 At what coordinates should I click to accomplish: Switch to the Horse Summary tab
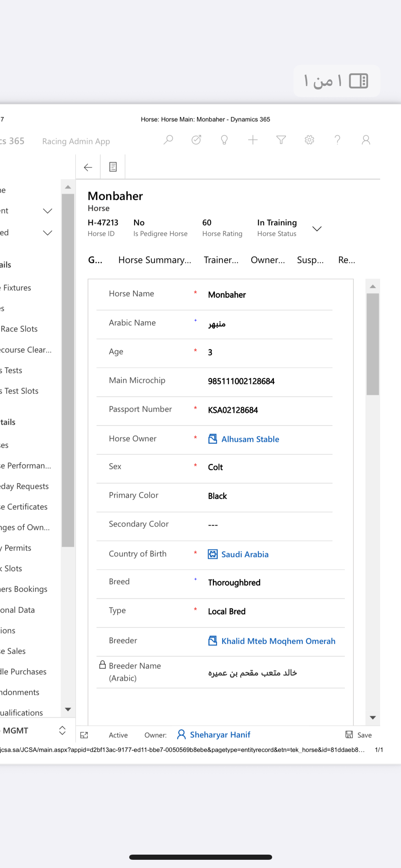[155, 260]
